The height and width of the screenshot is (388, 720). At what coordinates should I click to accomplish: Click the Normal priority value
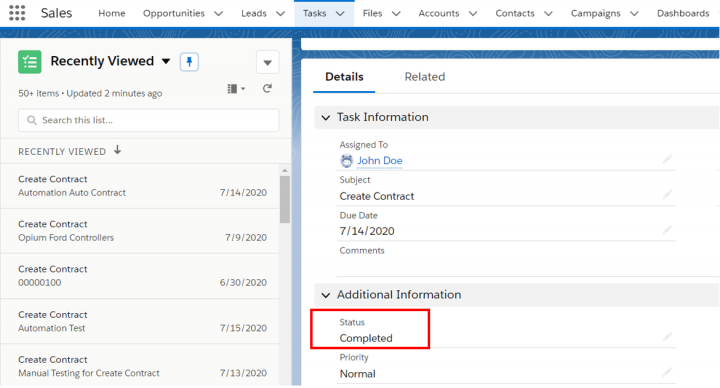[x=357, y=374]
